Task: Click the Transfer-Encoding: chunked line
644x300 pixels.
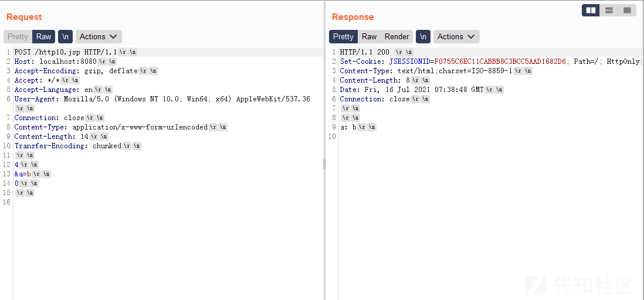Action: pos(77,146)
